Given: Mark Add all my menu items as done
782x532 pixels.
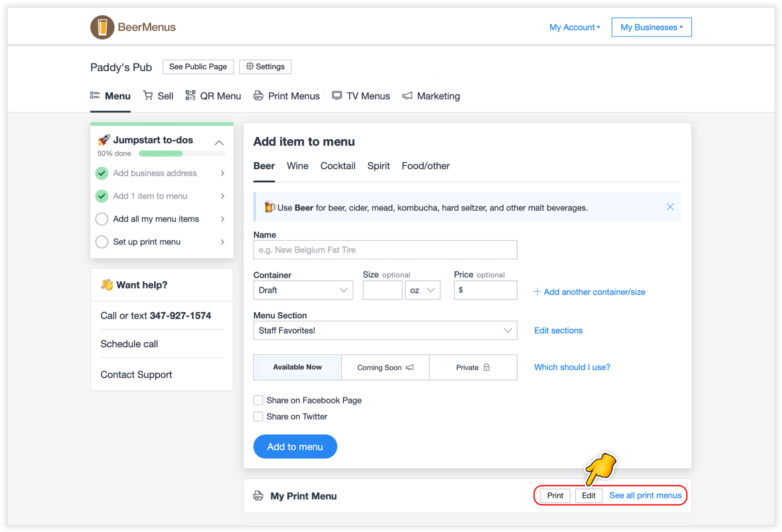Looking at the screenshot, I should point(102,219).
